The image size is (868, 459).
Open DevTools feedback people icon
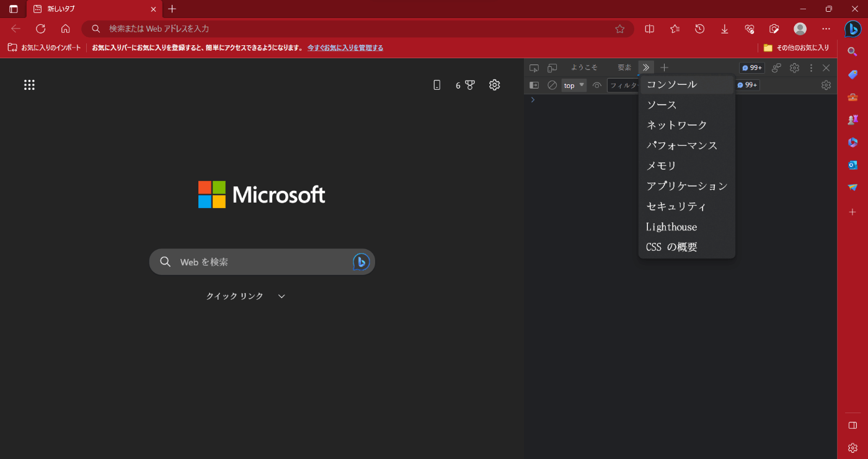(x=776, y=68)
